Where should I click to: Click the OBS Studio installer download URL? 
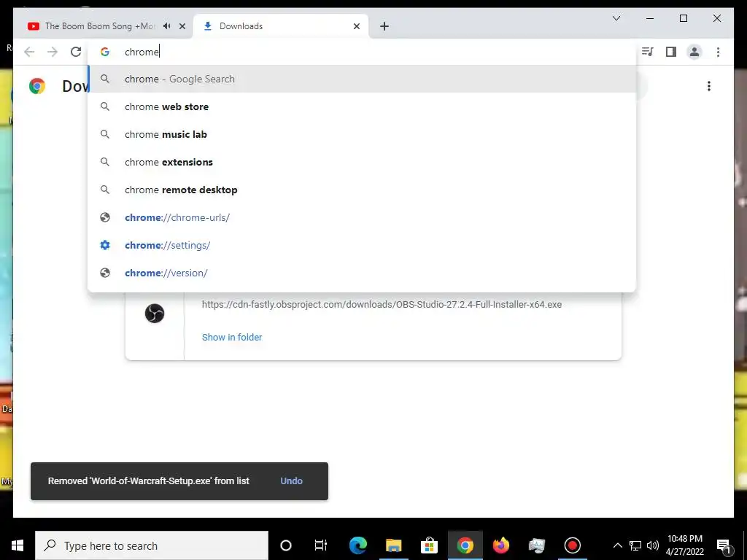382,304
